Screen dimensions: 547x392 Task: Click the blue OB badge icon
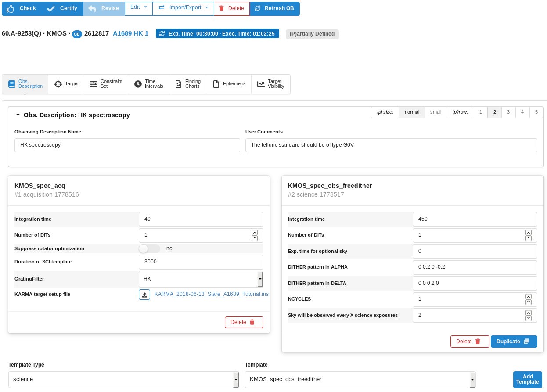click(77, 34)
